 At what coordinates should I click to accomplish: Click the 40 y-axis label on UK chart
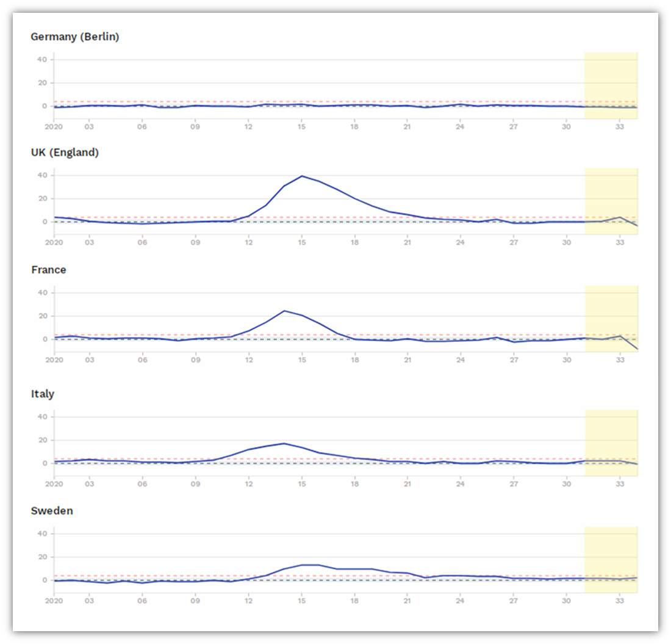click(x=42, y=175)
